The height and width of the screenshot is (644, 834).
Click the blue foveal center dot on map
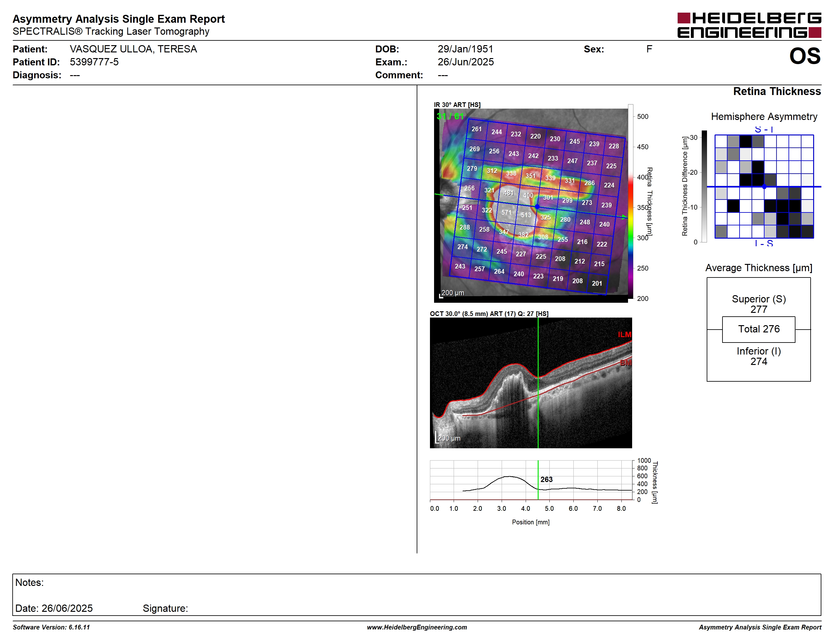point(537,206)
